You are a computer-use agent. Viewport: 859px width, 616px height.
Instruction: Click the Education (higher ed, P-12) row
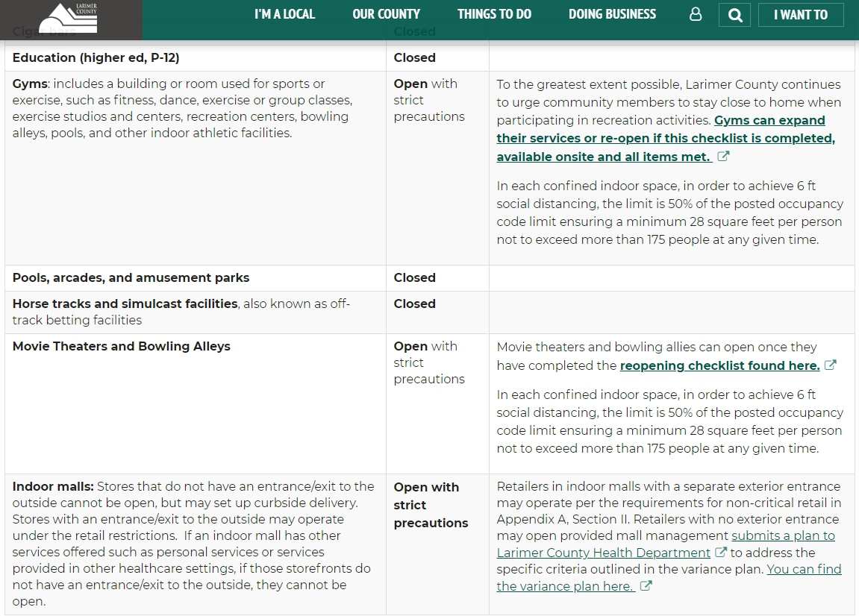(x=96, y=57)
